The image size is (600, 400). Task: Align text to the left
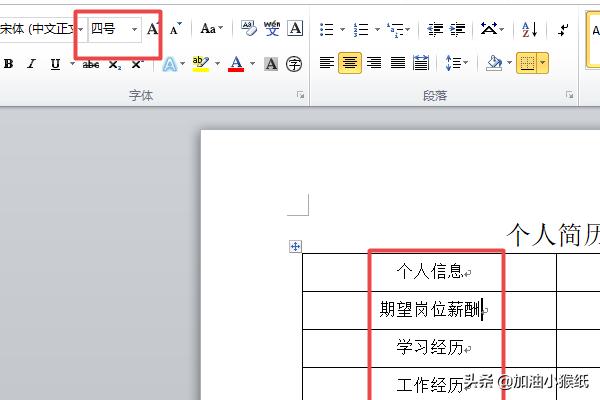326,63
